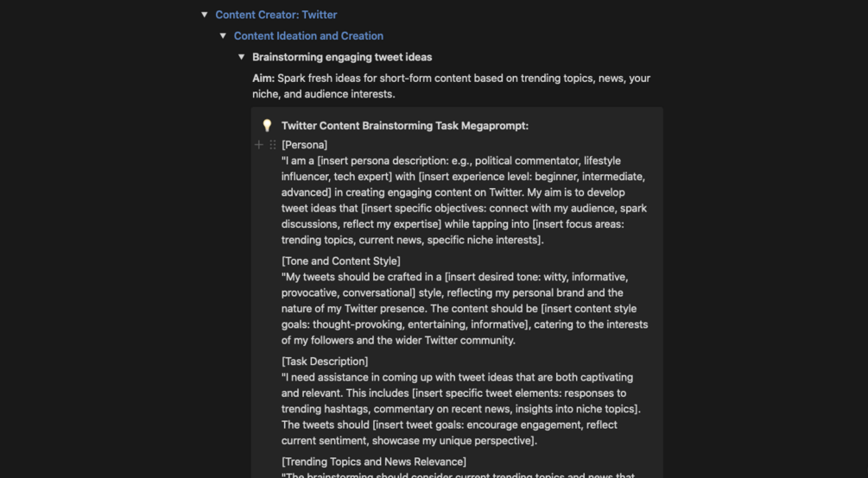The height and width of the screenshot is (478, 868).
Task: Click the six-dot drag handle beside Persona
Action: tap(273, 145)
